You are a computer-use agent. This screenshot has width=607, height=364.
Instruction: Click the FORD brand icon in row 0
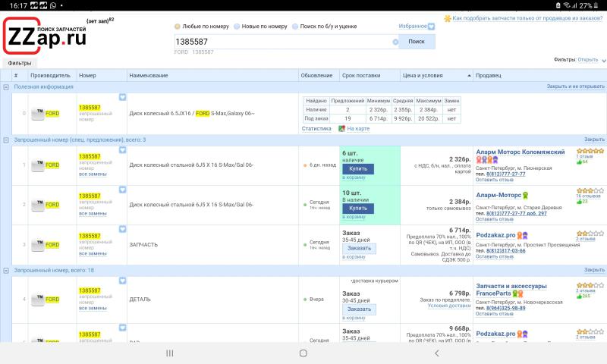[x=37, y=113]
